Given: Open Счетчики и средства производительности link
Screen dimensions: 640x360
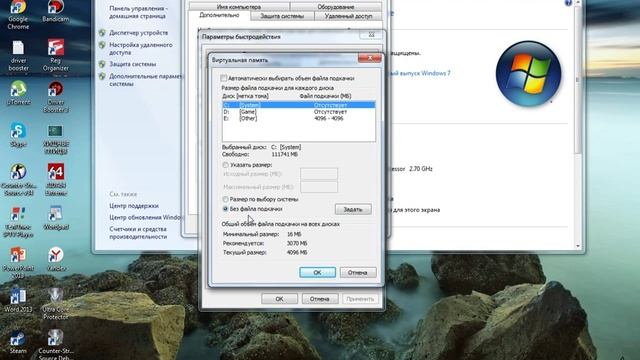Looking at the screenshot, I should (138, 233).
